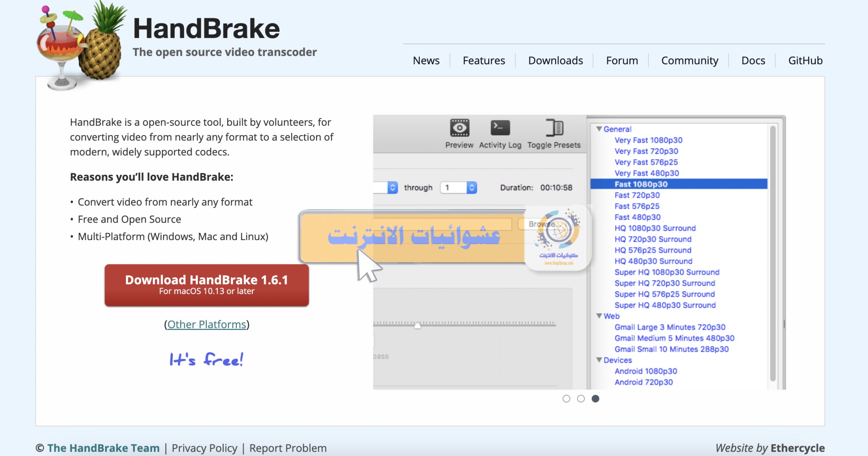Open the Downloads page

(x=555, y=61)
